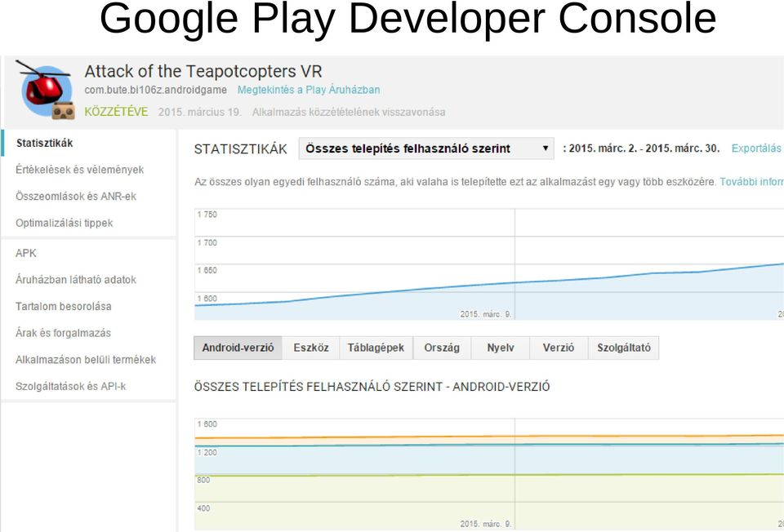The width and height of the screenshot is (784, 532).
Task: Go to Tartalom besorolása
Action: (x=64, y=306)
